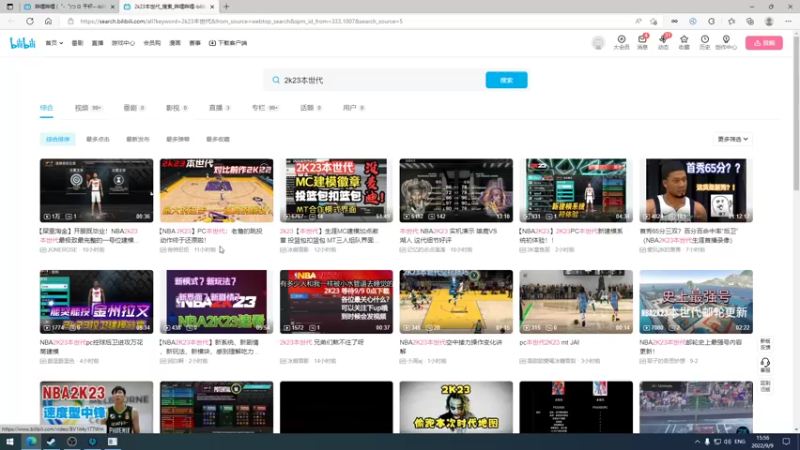Click the 新版反馈 floating side button
This screenshot has height=450, width=800.
point(765,344)
